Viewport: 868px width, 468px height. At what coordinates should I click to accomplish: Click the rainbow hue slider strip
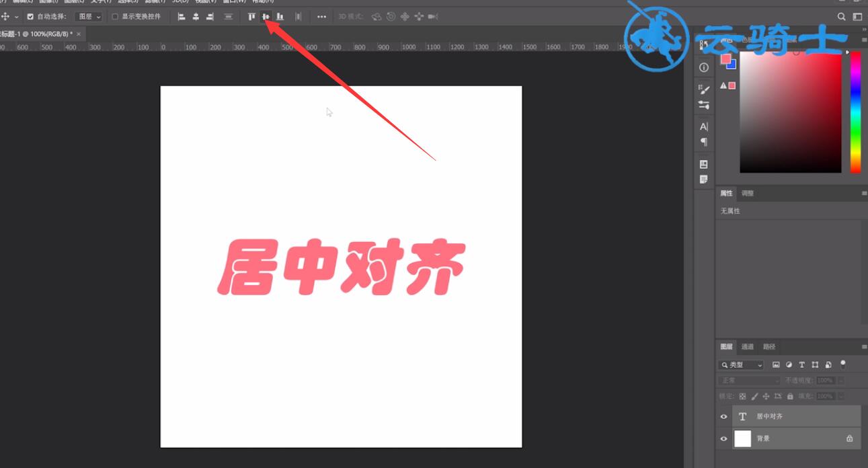point(855,113)
